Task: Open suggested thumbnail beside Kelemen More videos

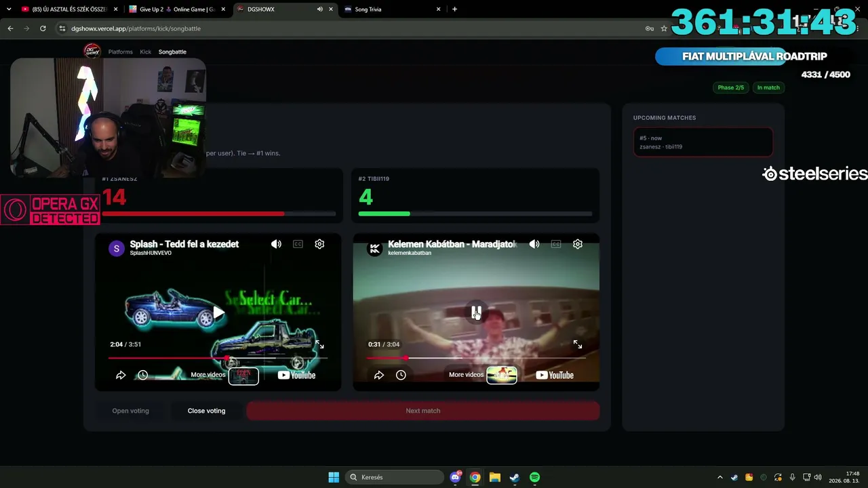Action: (502, 375)
